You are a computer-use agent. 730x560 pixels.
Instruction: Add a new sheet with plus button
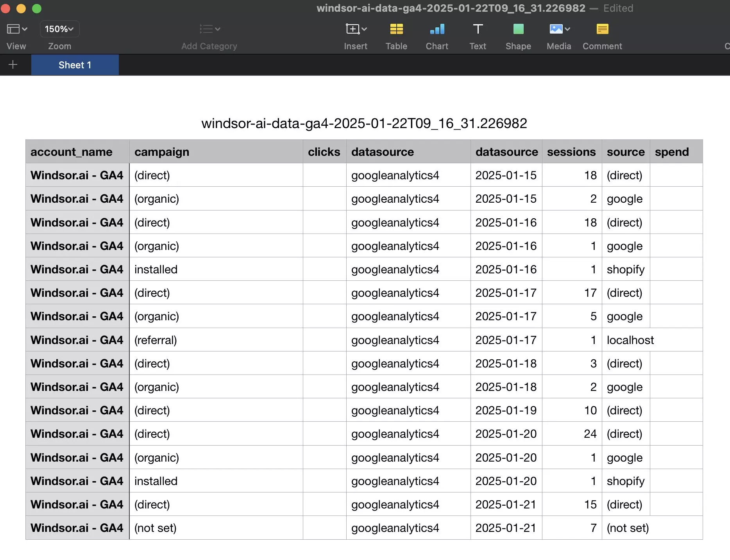(13, 65)
